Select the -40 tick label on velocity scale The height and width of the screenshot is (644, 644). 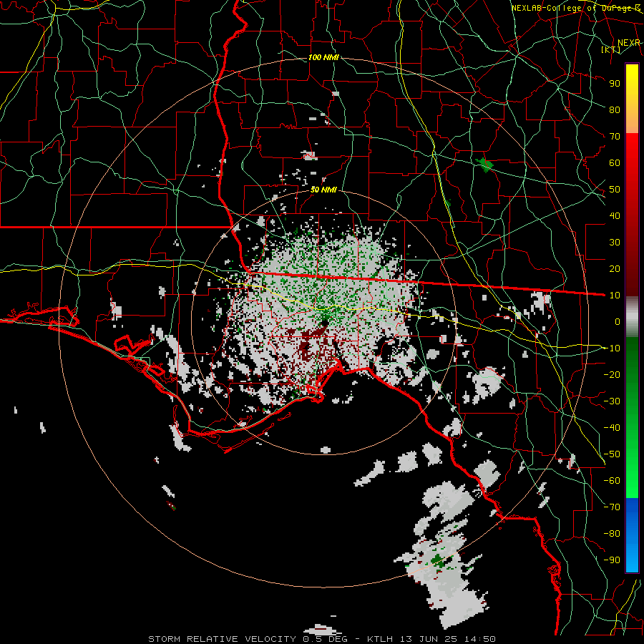(x=612, y=428)
